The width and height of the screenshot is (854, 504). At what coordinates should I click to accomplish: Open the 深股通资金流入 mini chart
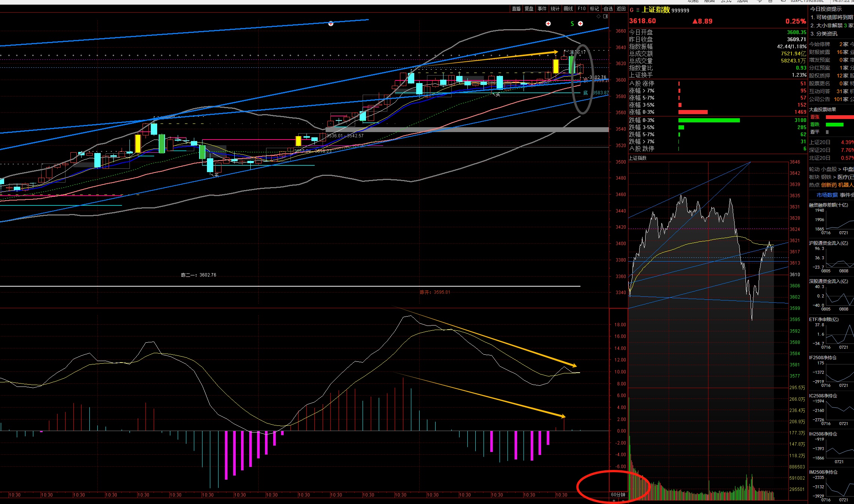[831, 296]
